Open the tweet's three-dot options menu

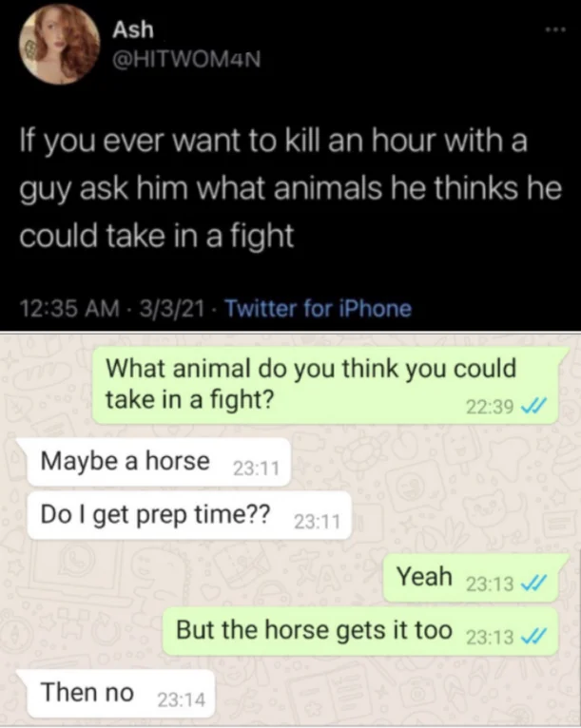click(556, 30)
